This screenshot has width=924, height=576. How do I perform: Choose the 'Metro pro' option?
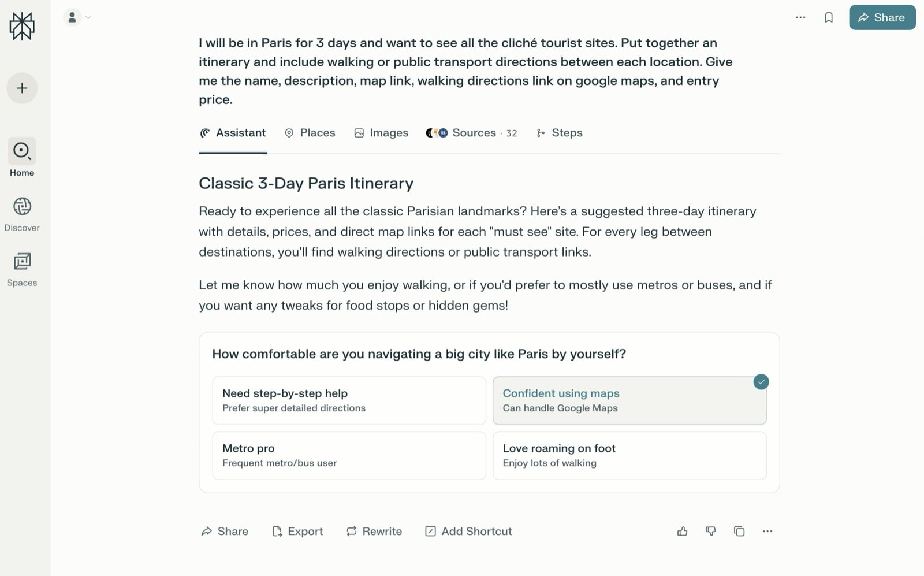349,455
